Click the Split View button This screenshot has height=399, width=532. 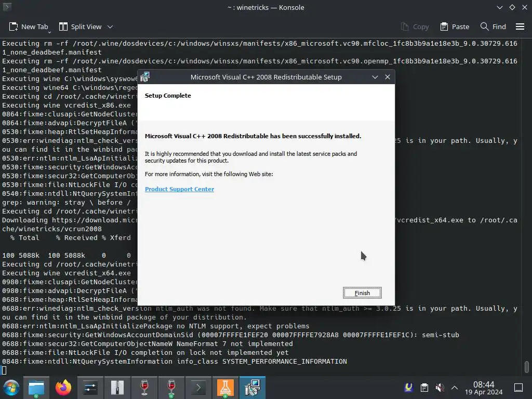coord(80,26)
